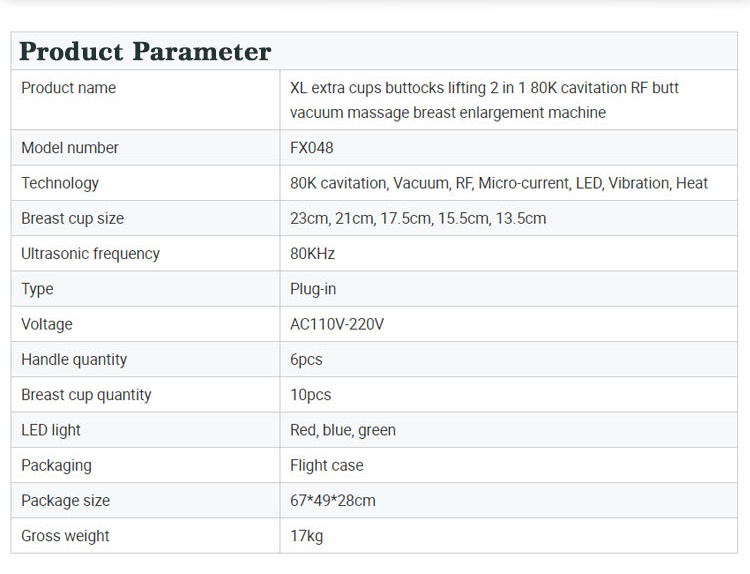Select the AC110V-220V voltage value

coord(337,324)
